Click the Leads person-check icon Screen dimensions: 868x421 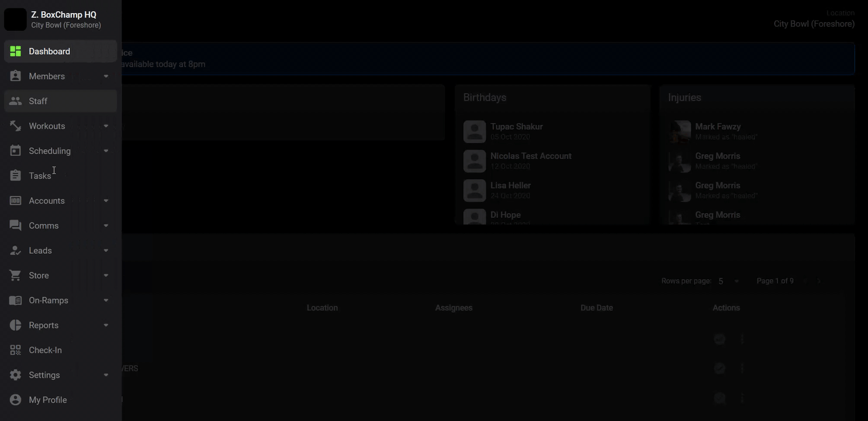(x=15, y=250)
